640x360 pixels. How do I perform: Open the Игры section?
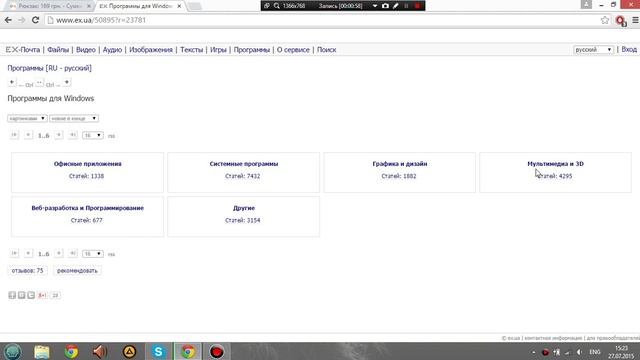tap(218, 50)
